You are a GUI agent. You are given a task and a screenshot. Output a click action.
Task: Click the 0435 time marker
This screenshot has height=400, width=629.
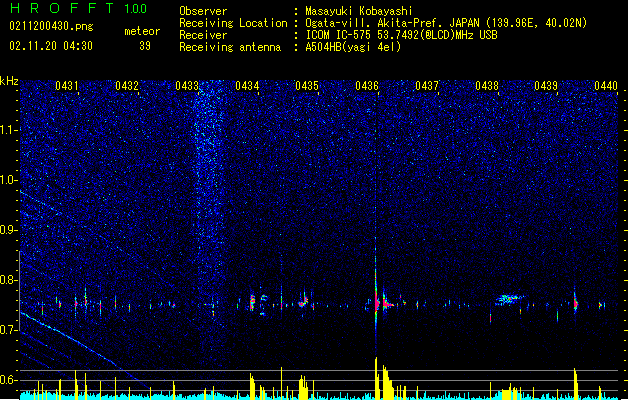click(x=307, y=86)
